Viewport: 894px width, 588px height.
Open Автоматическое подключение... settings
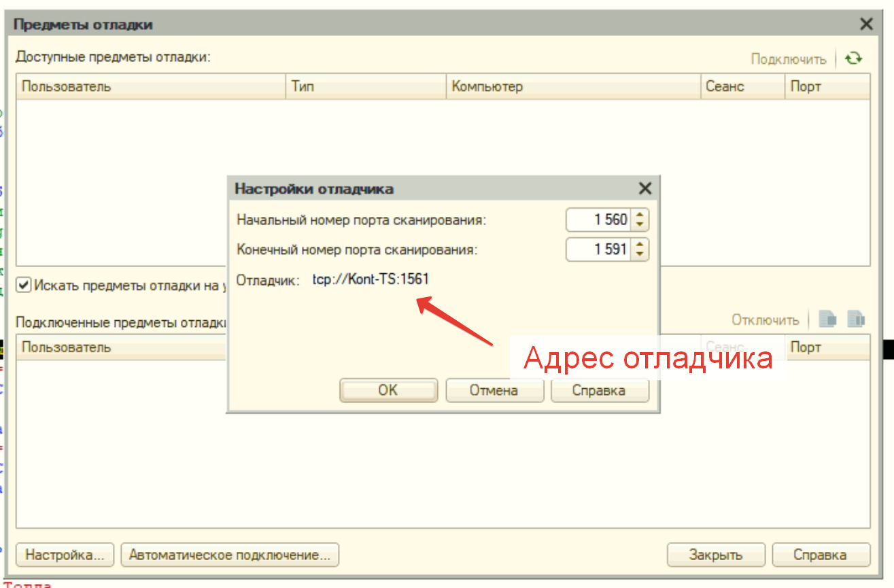[x=230, y=555]
